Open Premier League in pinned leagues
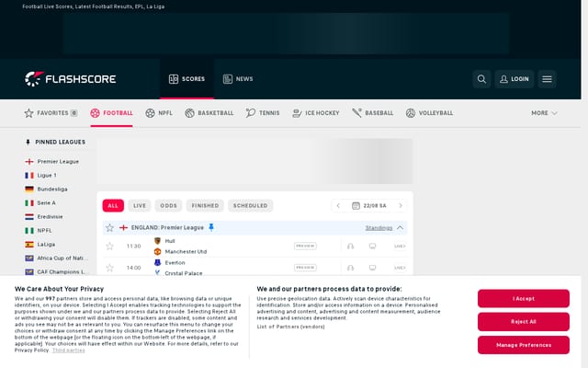 [58, 162]
